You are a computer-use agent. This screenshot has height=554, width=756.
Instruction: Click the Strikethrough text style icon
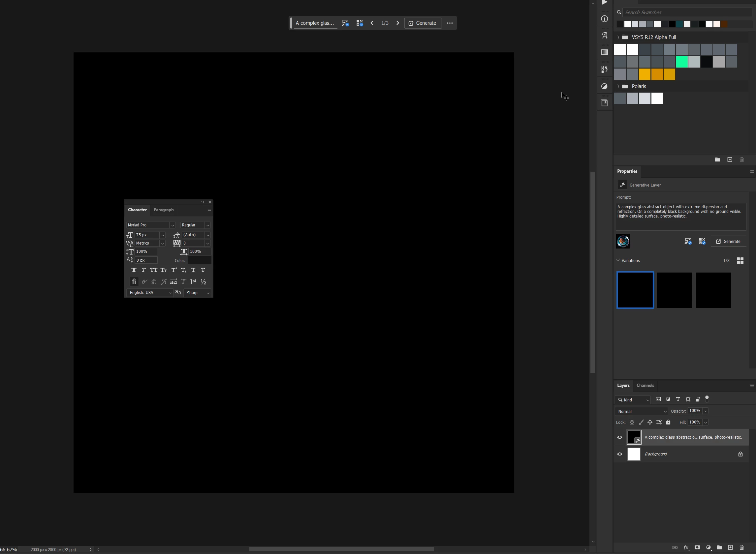coord(203,270)
